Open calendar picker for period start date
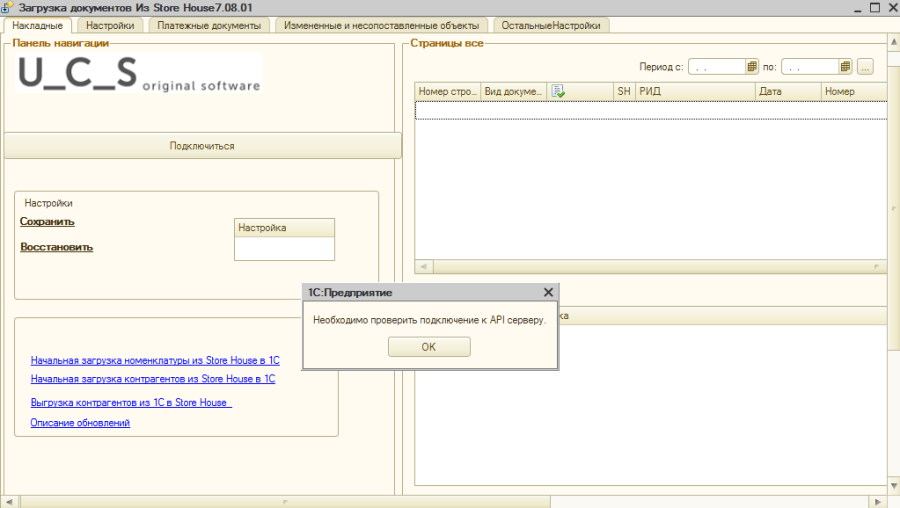900x508 pixels. point(752,67)
